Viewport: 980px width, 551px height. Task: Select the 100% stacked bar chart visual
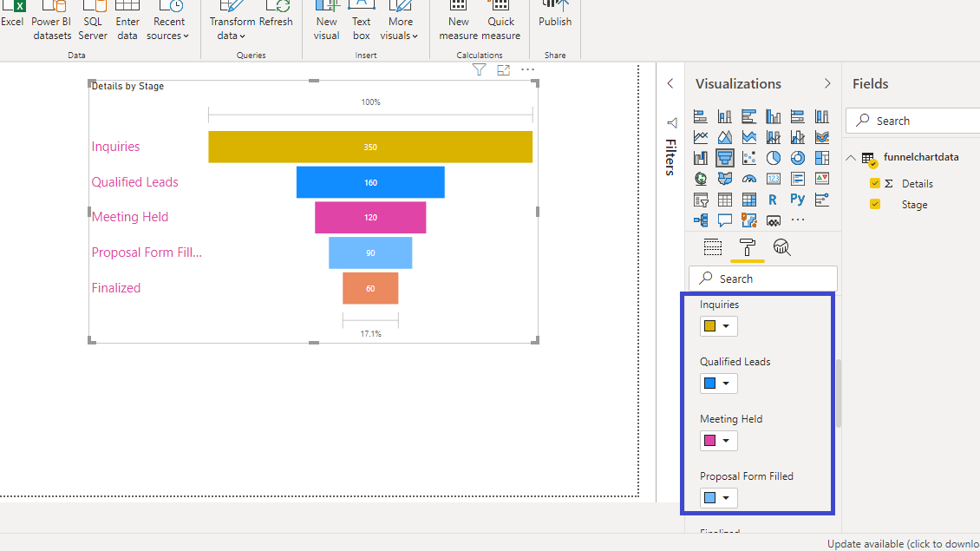(x=798, y=116)
